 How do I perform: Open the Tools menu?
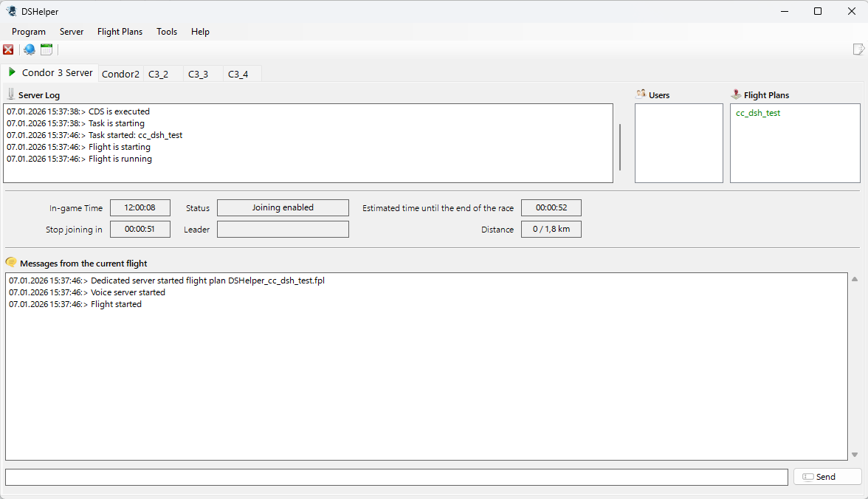pos(167,32)
